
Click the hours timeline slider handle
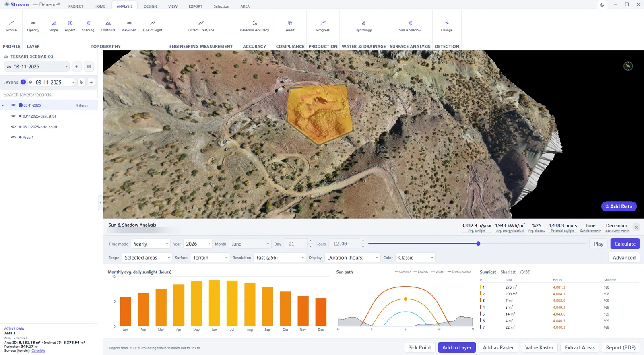click(478, 244)
